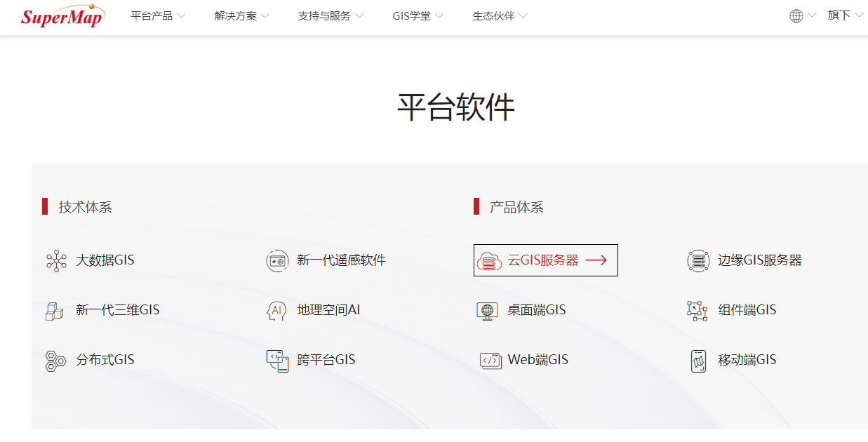Expand the chevron beside the globe icon
Screen dimensions: 868x442
coord(812,15)
